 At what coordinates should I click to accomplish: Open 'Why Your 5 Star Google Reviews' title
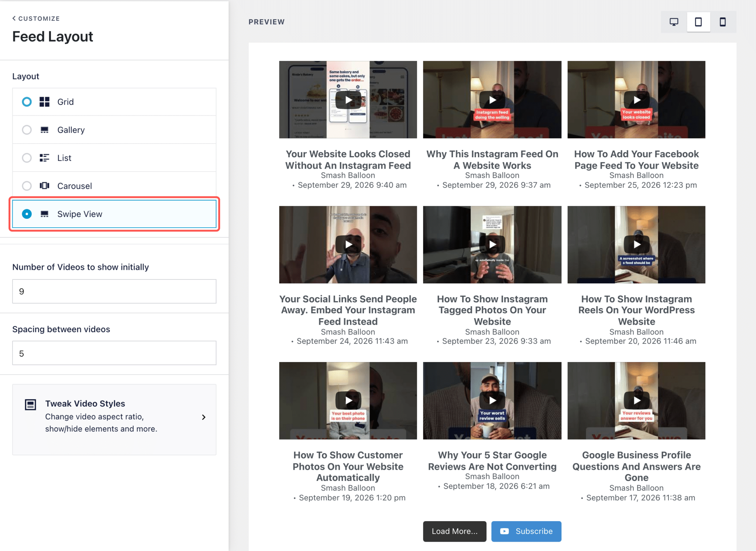tap(492, 461)
